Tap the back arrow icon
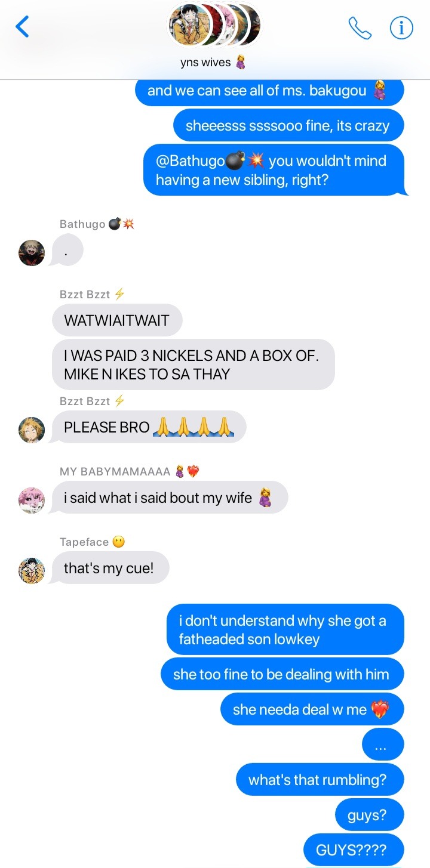430x868 pixels. click(x=22, y=27)
